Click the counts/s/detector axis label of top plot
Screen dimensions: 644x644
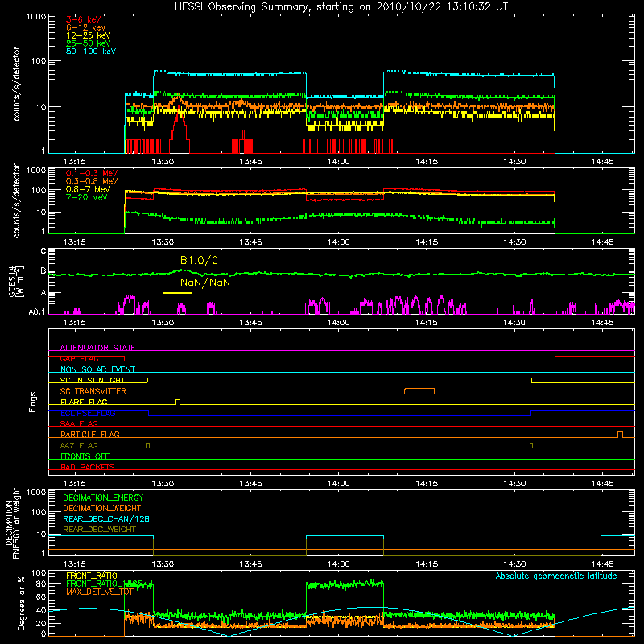coord(16,84)
